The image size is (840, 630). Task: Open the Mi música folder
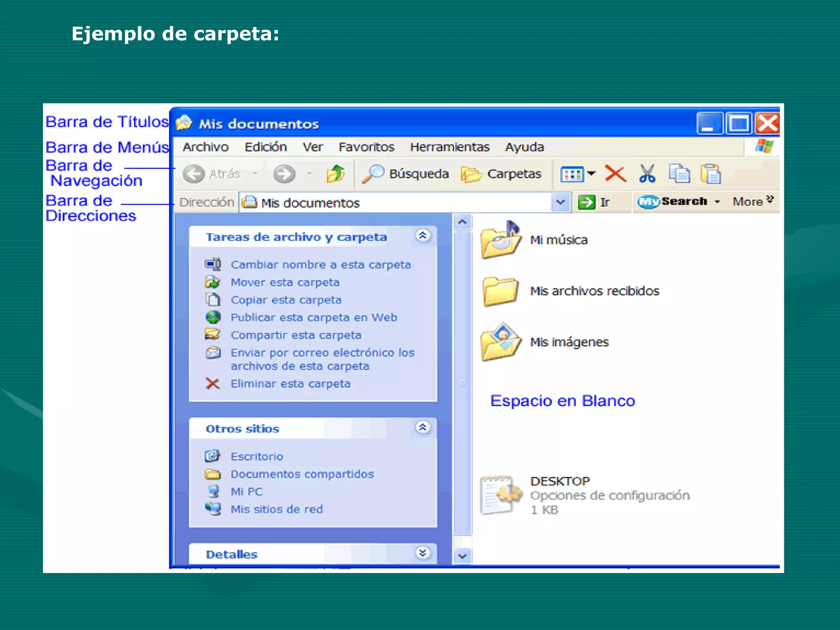pyautogui.click(x=501, y=240)
